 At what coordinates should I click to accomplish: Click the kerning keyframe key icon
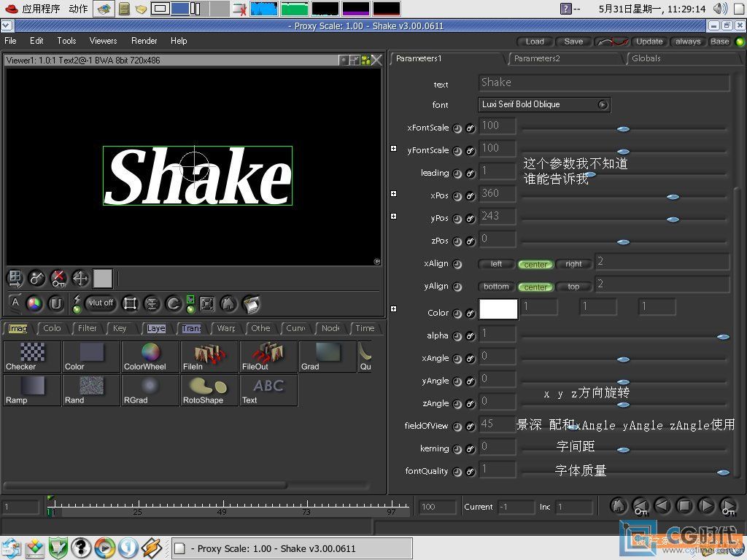471,449
